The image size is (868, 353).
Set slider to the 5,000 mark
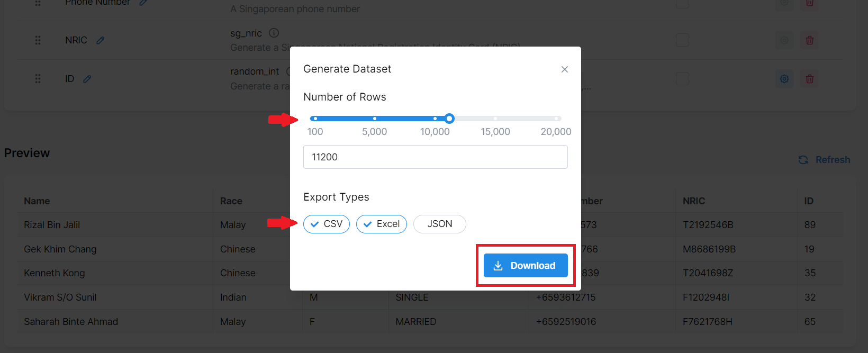point(375,119)
